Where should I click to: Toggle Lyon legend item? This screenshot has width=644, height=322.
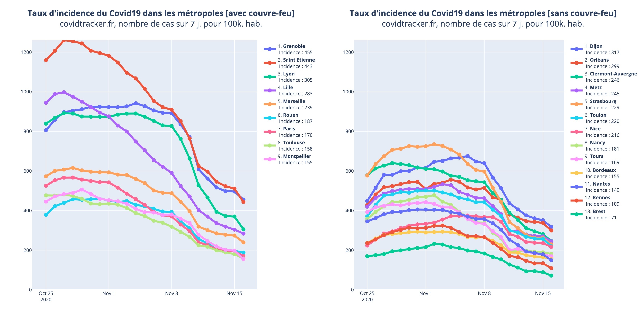[x=289, y=74]
